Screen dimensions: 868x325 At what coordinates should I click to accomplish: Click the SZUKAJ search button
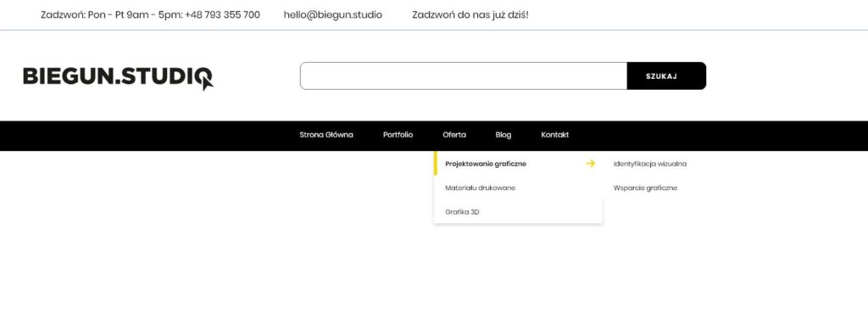click(x=666, y=76)
